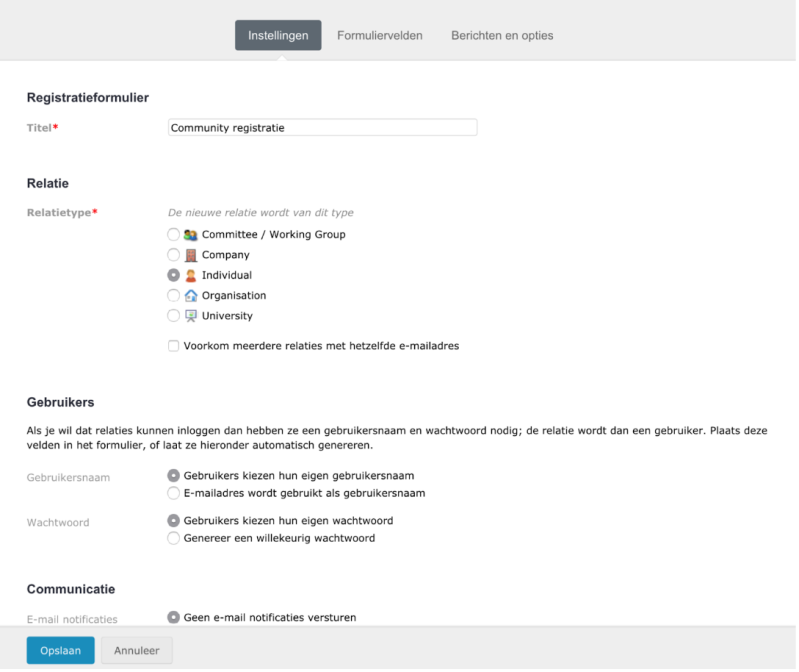Click the Annuleer button
This screenshot has height=672, width=799.
[x=137, y=651]
